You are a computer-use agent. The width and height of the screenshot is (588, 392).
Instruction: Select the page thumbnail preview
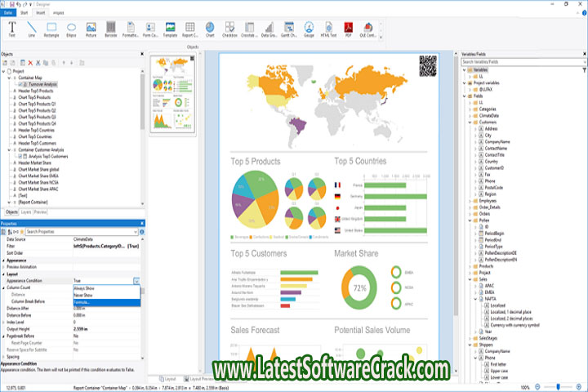tap(173, 94)
